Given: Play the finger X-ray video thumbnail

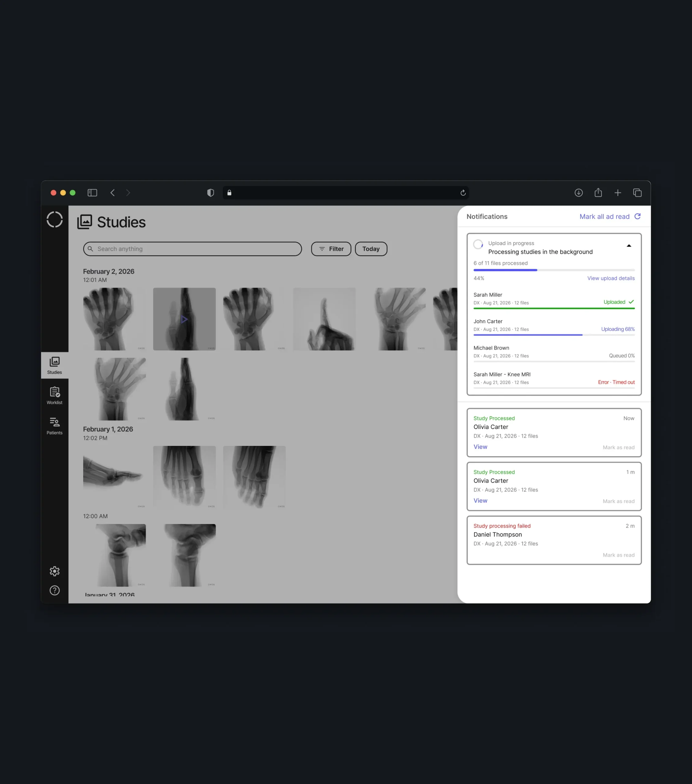Looking at the screenshot, I should (185, 319).
